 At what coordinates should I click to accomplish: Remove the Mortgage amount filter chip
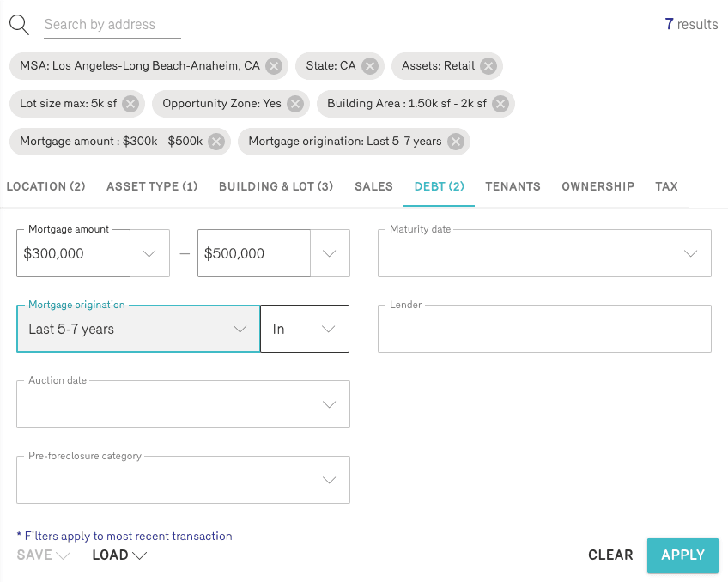pyautogui.click(x=216, y=142)
